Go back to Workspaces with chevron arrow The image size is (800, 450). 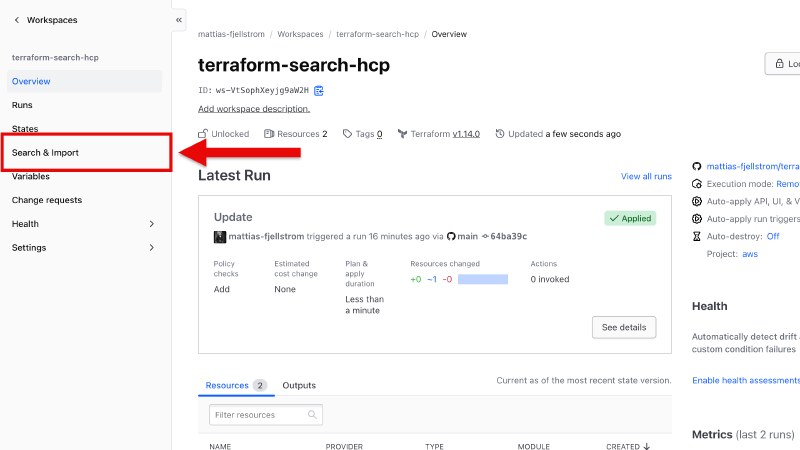pyautogui.click(x=17, y=20)
